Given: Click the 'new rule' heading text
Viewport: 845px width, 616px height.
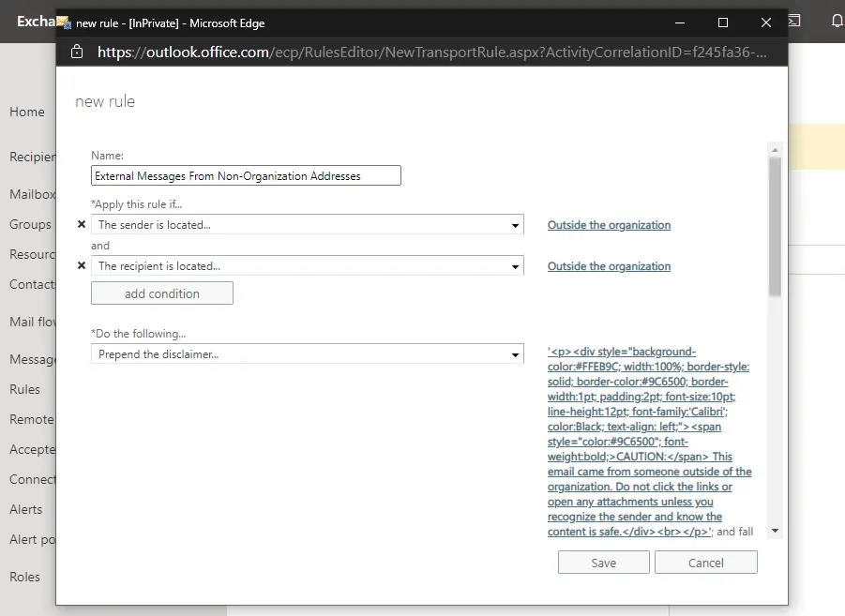Looking at the screenshot, I should pyautogui.click(x=105, y=101).
